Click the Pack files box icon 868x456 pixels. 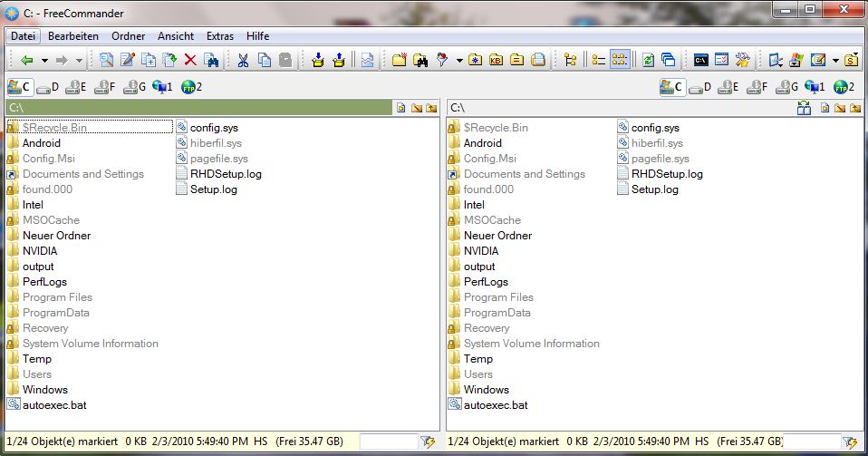click(x=318, y=60)
